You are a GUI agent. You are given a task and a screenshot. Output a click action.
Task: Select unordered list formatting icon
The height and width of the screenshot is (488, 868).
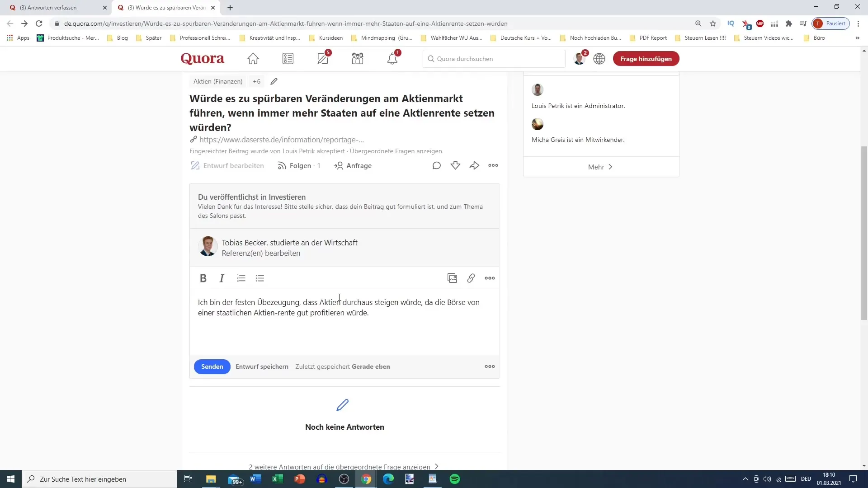[x=260, y=278]
